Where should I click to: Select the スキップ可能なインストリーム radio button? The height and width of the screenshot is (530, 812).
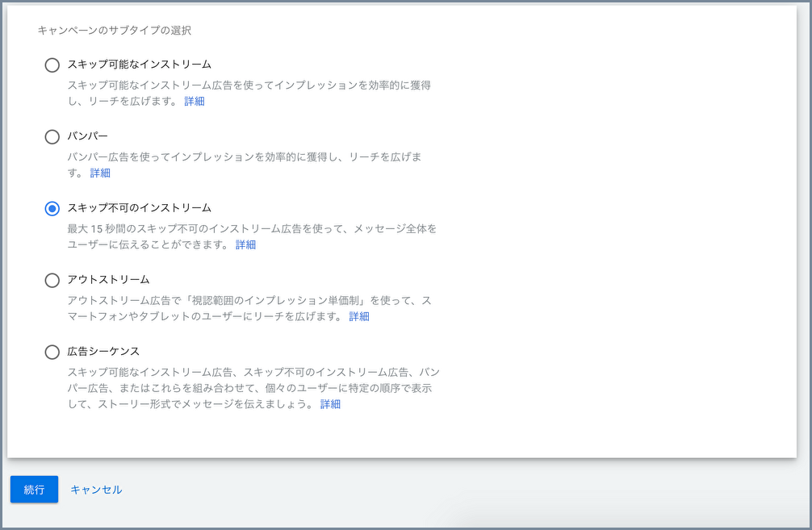(52, 65)
